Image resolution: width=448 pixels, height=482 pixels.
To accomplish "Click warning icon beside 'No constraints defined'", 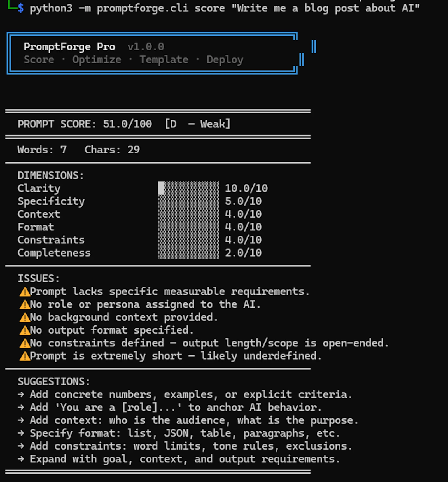I will pos(25,343).
